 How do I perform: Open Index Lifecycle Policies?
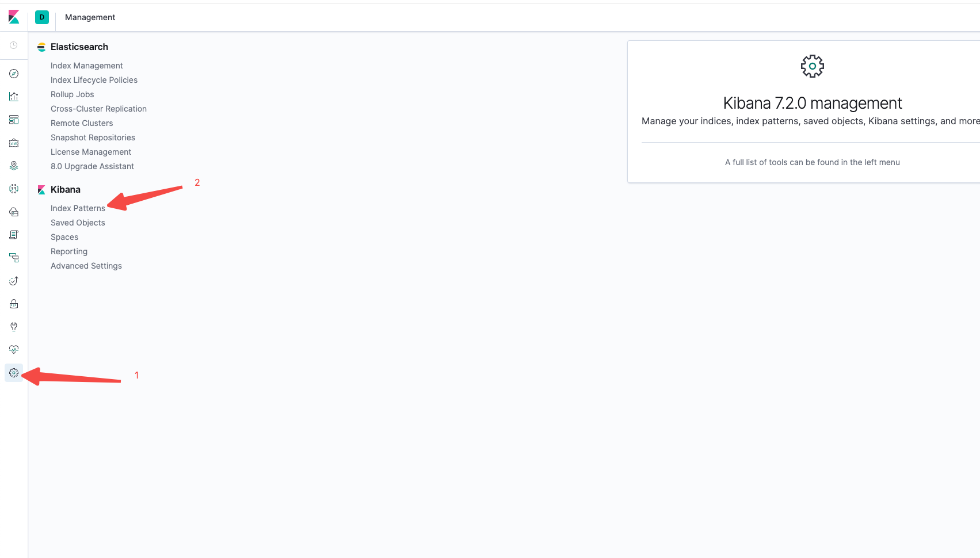tap(94, 80)
